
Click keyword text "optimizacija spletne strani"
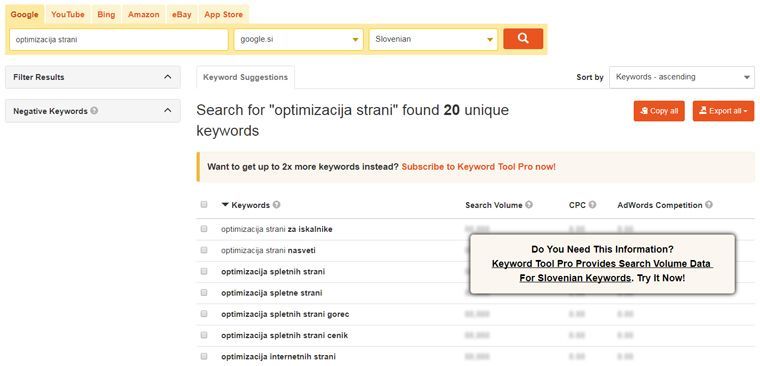(x=271, y=293)
